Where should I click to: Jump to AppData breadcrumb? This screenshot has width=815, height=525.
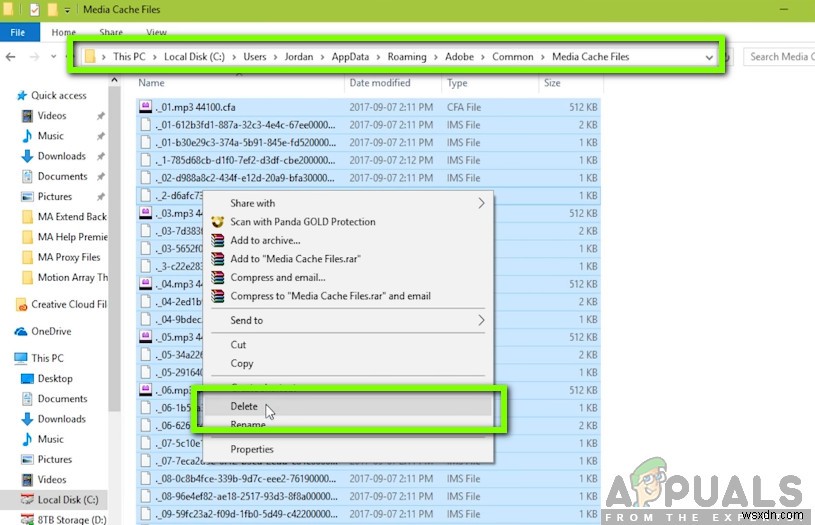350,57
